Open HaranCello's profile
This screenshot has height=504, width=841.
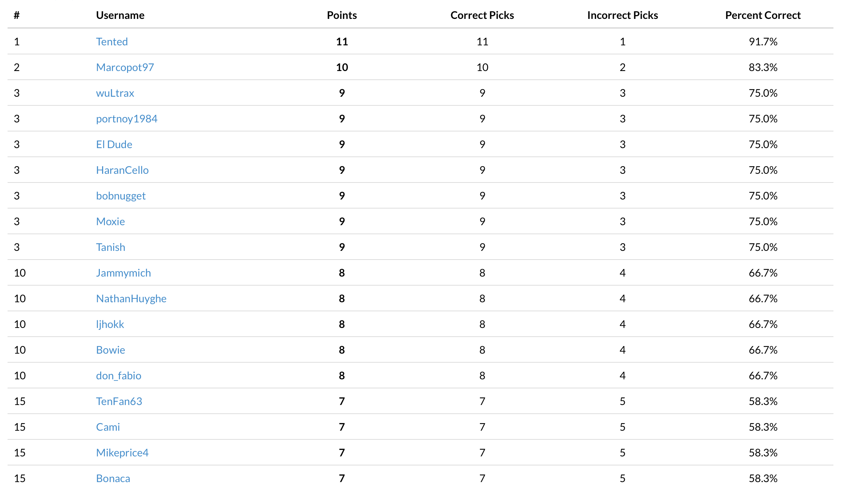point(122,170)
